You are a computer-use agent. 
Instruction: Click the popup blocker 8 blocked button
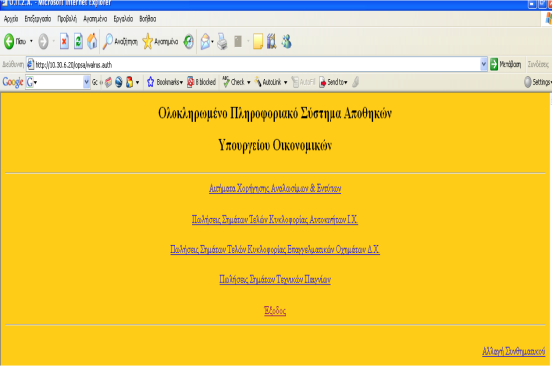(201, 82)
